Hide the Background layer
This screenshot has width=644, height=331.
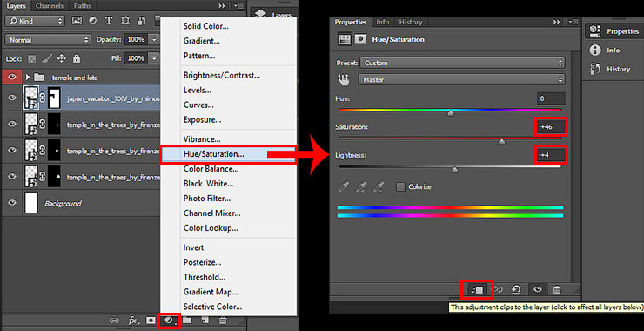pyautogui.click(x=12, y=203)
